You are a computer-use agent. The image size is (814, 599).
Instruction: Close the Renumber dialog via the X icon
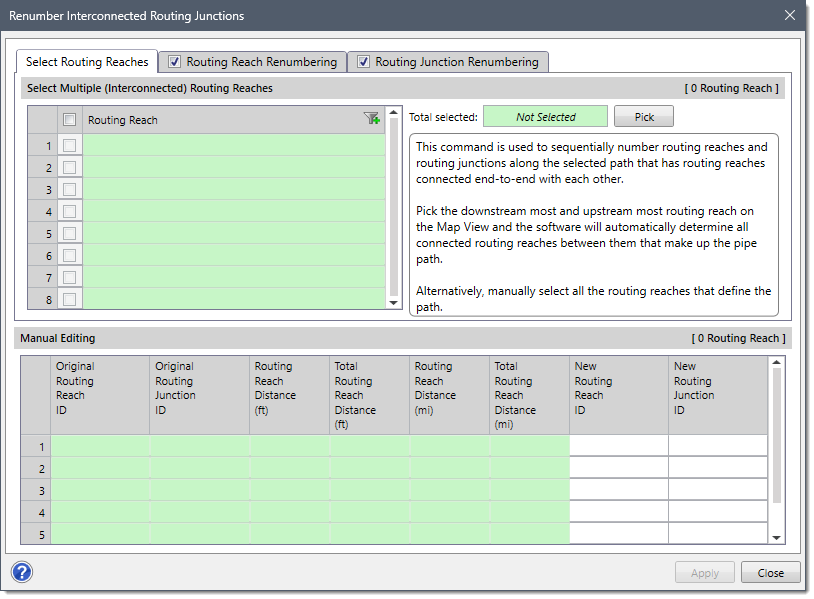click(x=789, y=15)
